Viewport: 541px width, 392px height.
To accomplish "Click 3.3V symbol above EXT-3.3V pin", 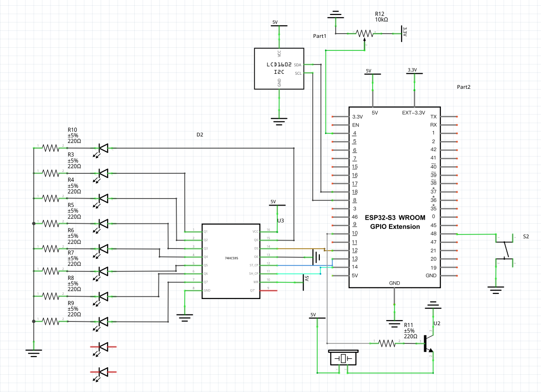I will (x=414, y=71).
